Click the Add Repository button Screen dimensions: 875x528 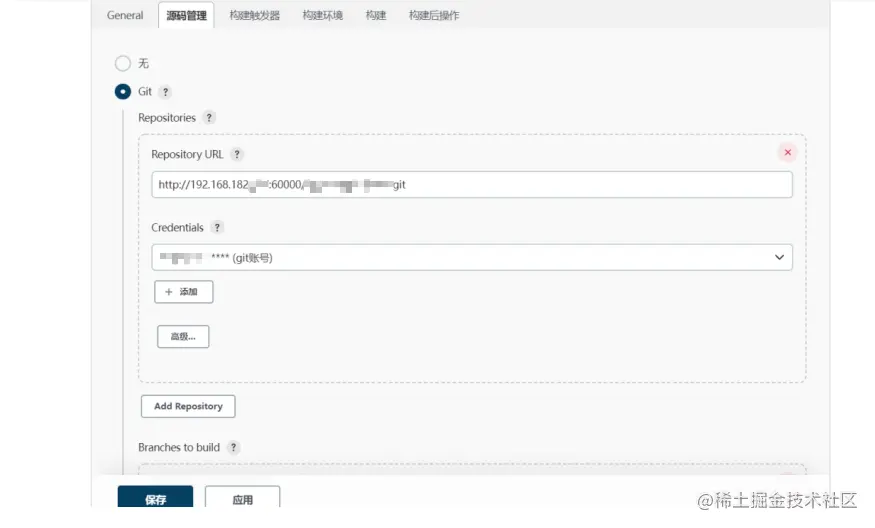[188, 406]
